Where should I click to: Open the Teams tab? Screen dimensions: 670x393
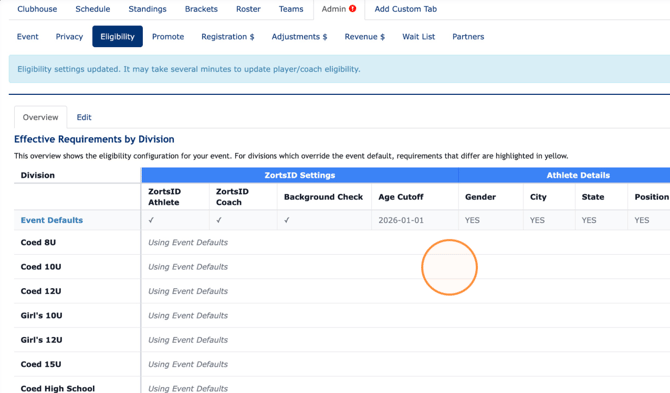point(291,9)
